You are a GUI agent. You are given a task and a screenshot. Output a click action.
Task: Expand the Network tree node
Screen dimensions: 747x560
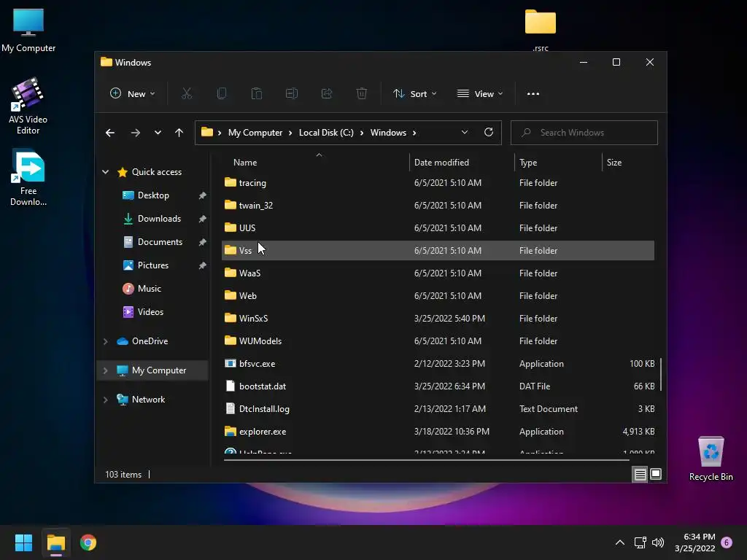pos(105,400)
